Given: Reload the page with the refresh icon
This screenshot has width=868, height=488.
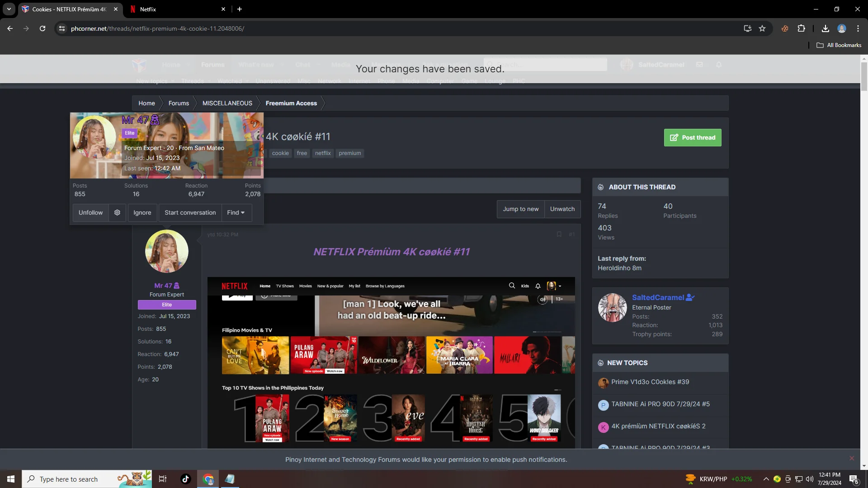Looking at the screenshot, I should pos(42,28).
